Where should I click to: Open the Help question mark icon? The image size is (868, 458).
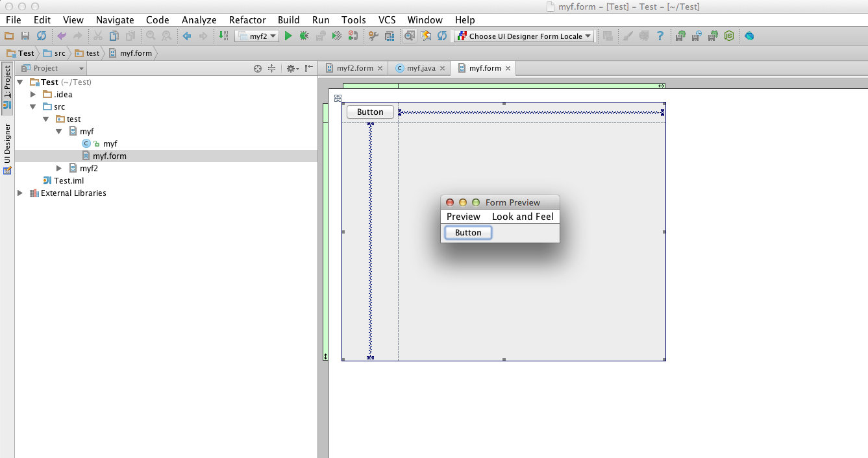click(660, 36)
